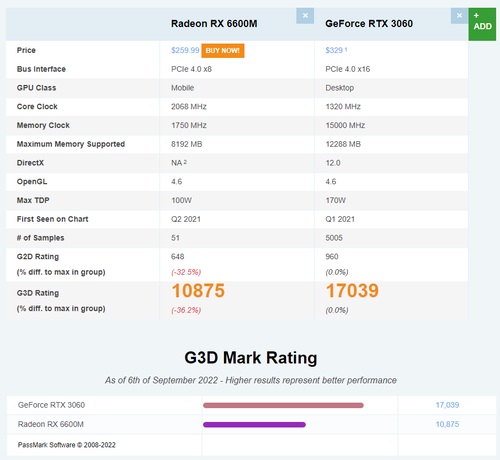Screen dimensions: 500x460
Task: Click the GeForce RTX 3060 chart bar
Action: pos(283,405)
